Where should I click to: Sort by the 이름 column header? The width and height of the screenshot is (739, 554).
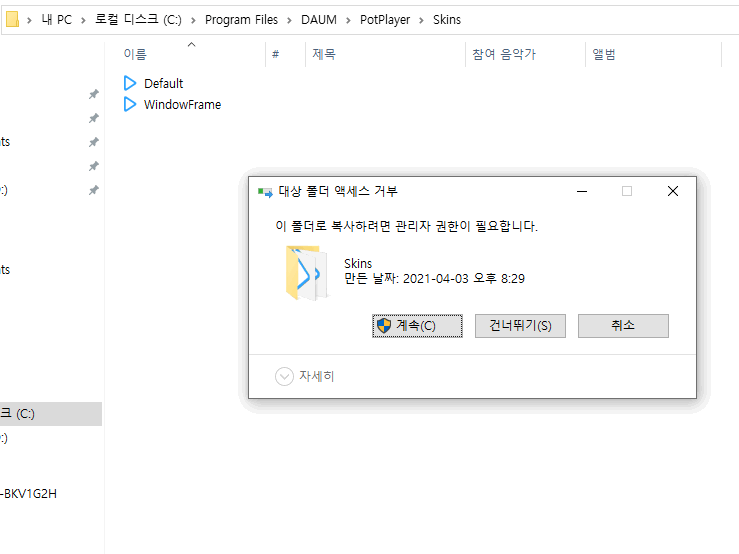(x=135, y=55)
